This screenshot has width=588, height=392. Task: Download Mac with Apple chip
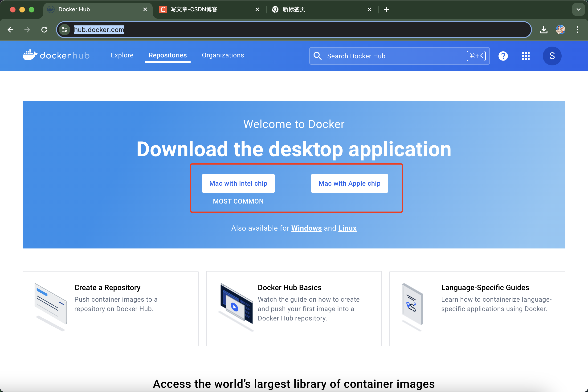349,183
